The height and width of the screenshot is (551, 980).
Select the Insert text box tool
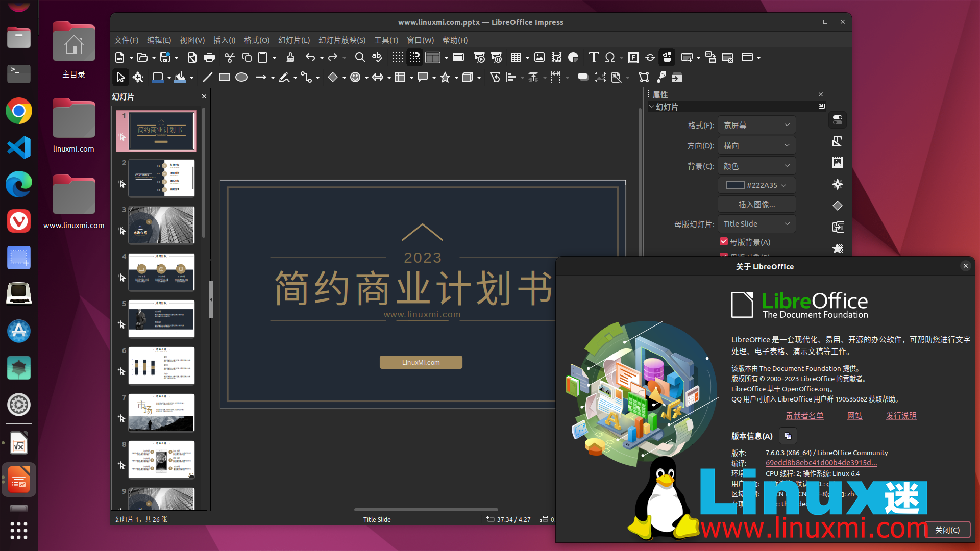594,57
